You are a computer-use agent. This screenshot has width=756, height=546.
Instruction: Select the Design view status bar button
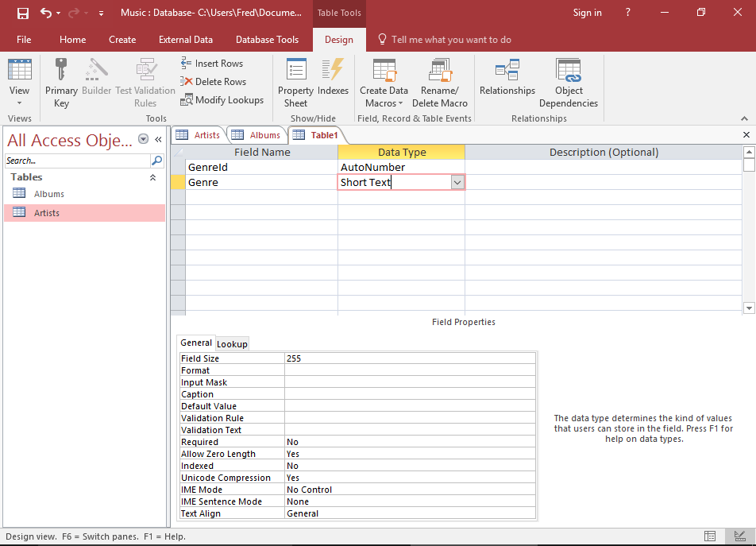(739, 536)
